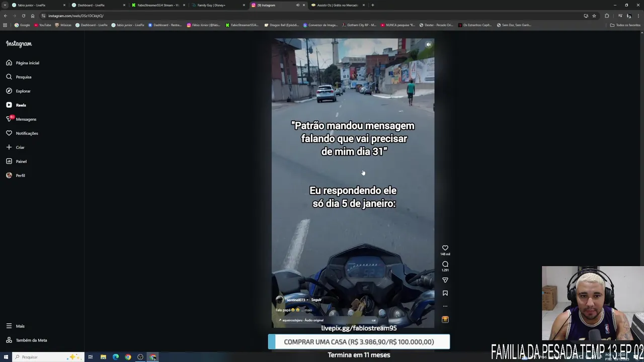Launch Microsoft Edge from the taskbar
644x362 pixels.
pos(116,357)
